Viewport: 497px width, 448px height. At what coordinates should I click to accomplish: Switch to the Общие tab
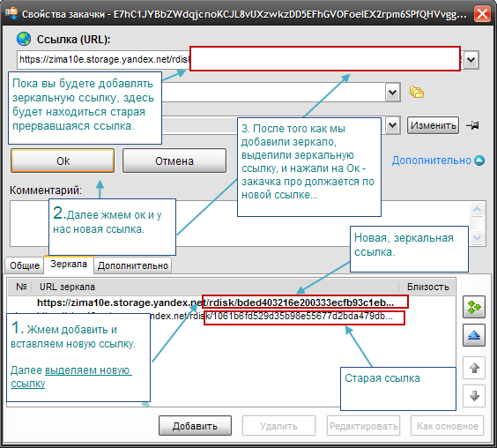(x=25, y=265)
